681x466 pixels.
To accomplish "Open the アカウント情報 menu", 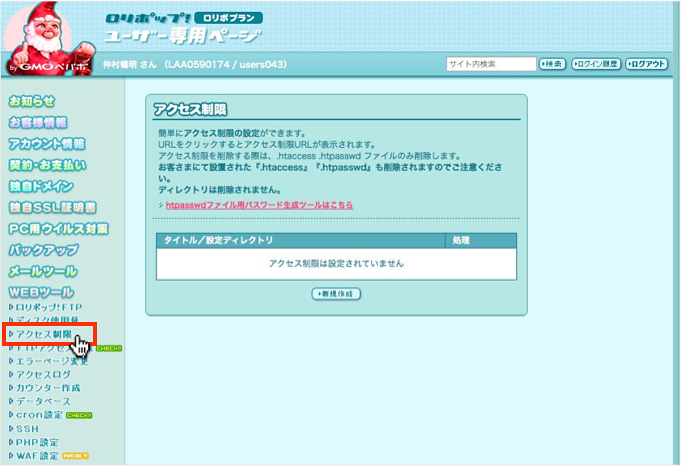I will tap(47, 144).
